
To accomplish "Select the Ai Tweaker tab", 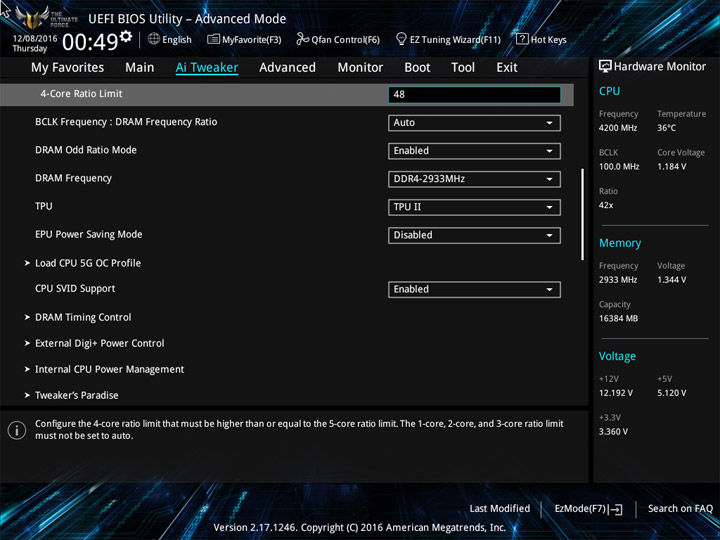I will tap(207, 68).
